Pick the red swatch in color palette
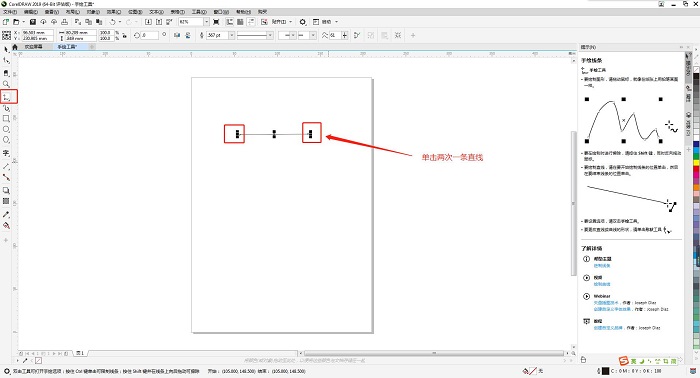The image size is (700, 378). (x=696, y=170)
